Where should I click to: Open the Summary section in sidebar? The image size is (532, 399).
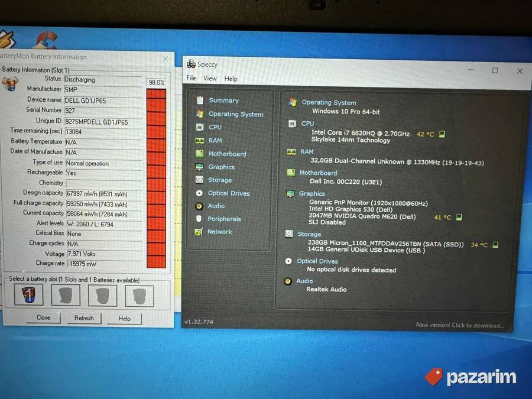[x=223, y=100]
